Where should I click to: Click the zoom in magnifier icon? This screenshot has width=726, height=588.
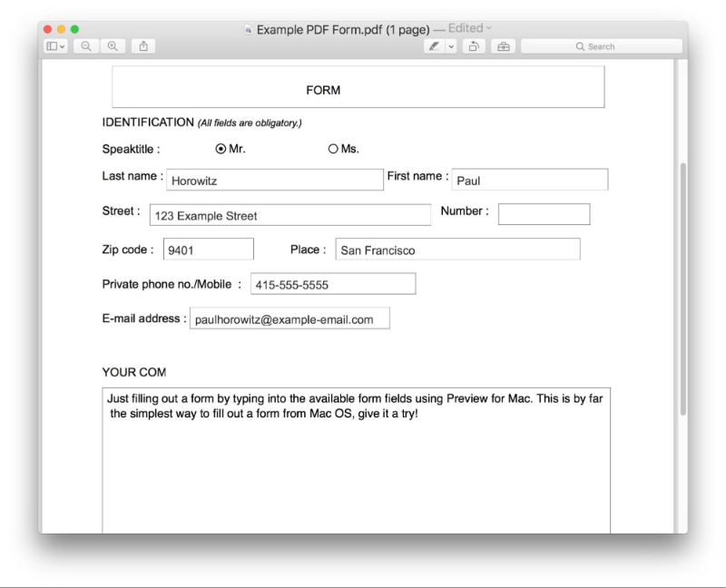113,46
